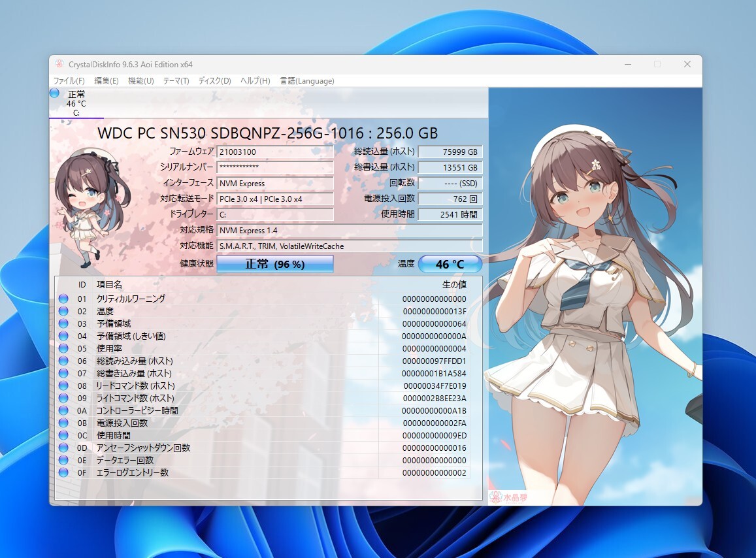756x558 pixels.
Task: Click the blue status icon next to 使用率
Action: point(63,348)
